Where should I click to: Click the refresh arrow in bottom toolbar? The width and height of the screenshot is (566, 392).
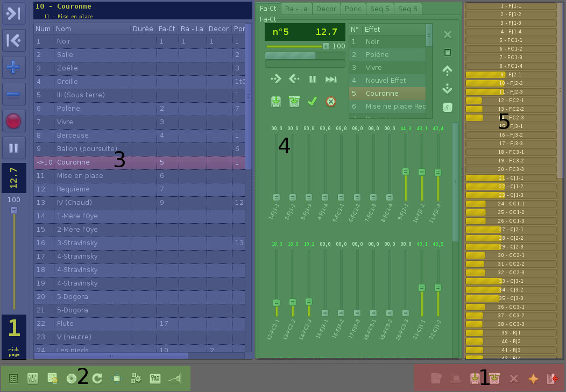tap(97, 379)
